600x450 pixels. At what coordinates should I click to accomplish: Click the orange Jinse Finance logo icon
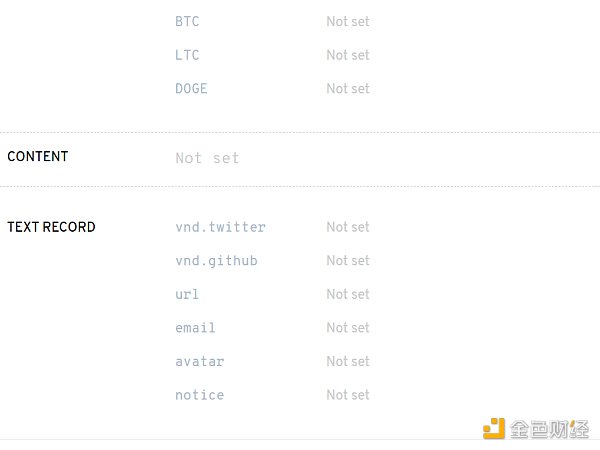click(494, 429)
